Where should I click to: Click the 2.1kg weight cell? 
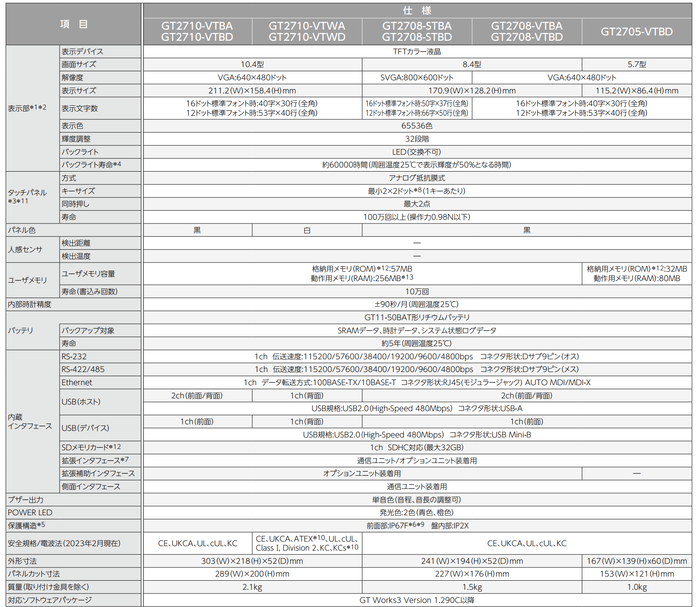[x=252, y=587]
